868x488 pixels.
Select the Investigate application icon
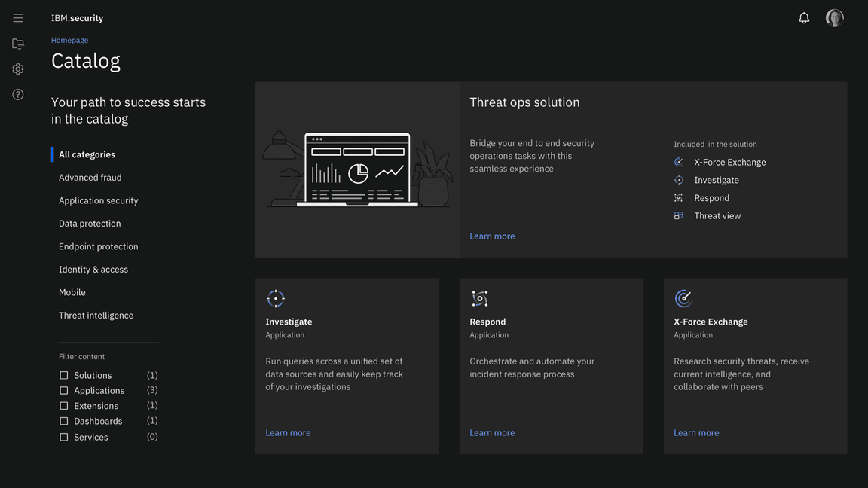(x=275, y=297)
